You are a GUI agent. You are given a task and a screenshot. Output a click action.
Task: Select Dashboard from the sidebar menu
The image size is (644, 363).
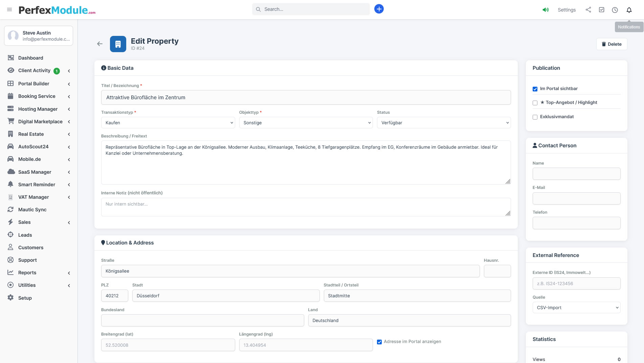[x=30, y=58]
